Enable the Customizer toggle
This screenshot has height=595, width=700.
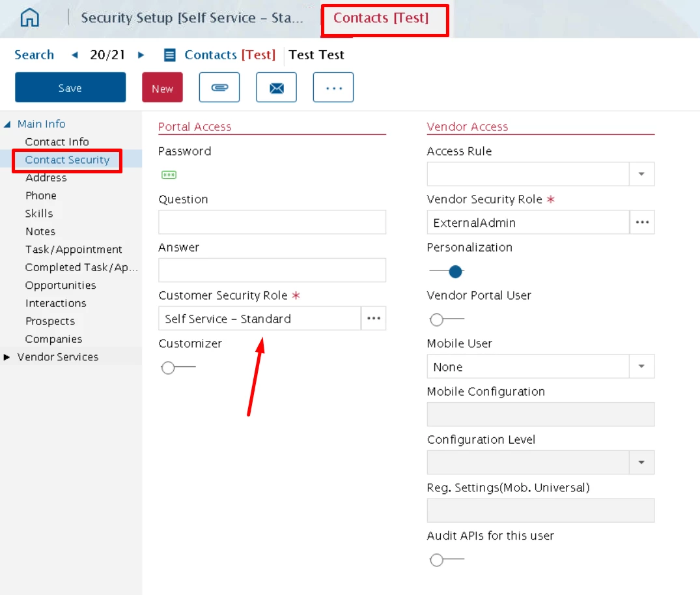pos(178,368)
